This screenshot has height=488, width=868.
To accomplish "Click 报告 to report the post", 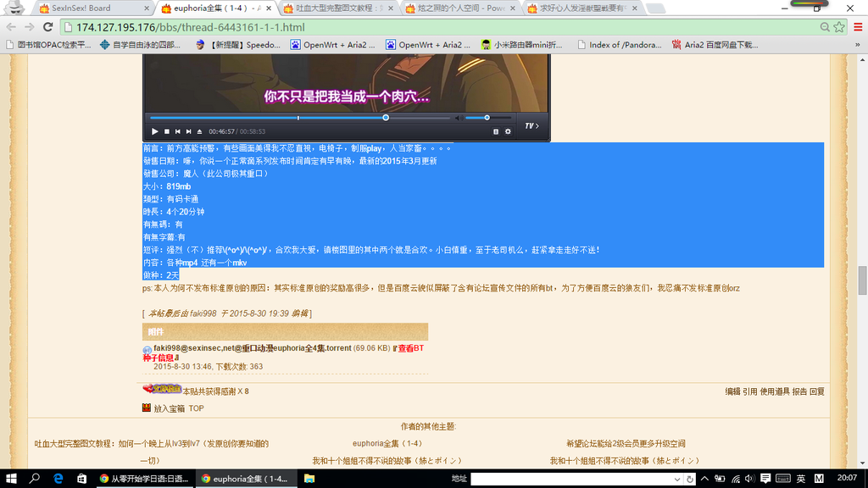I will [x=800, y=391].
